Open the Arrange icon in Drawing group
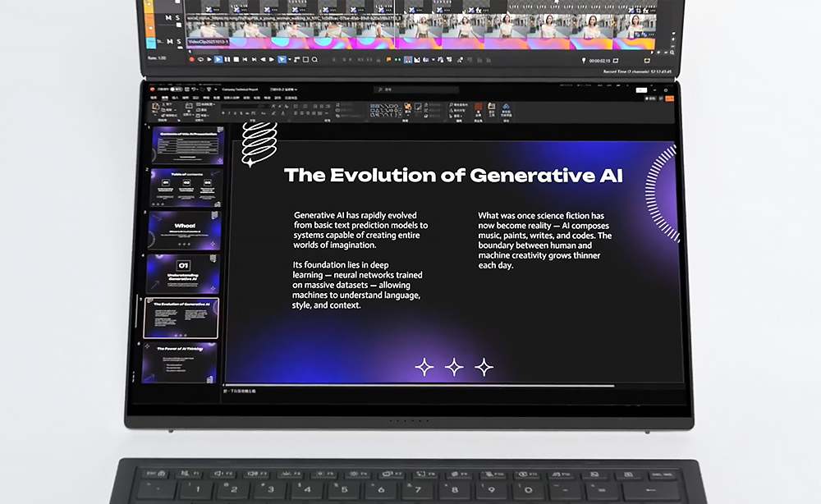The height and width of the screenshot is (504, 821). click(407, 108)
